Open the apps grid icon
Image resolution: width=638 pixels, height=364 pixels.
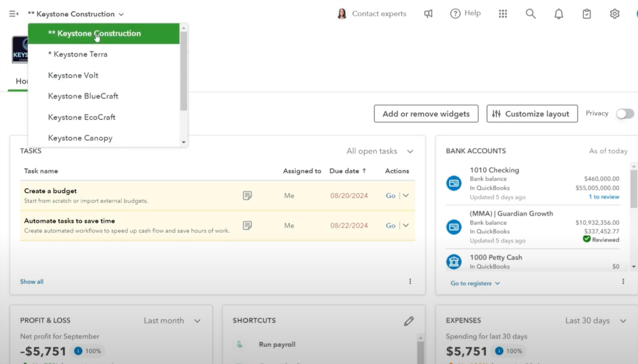503,14
